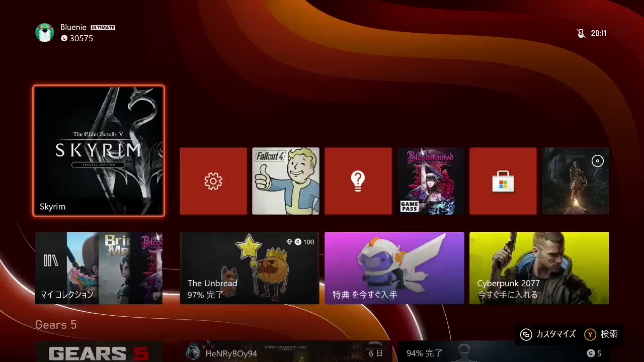This screenshot has height=362, width=644.
Task: Click the Game Pass badge on Bloodstained
Action: coord(409,206)
